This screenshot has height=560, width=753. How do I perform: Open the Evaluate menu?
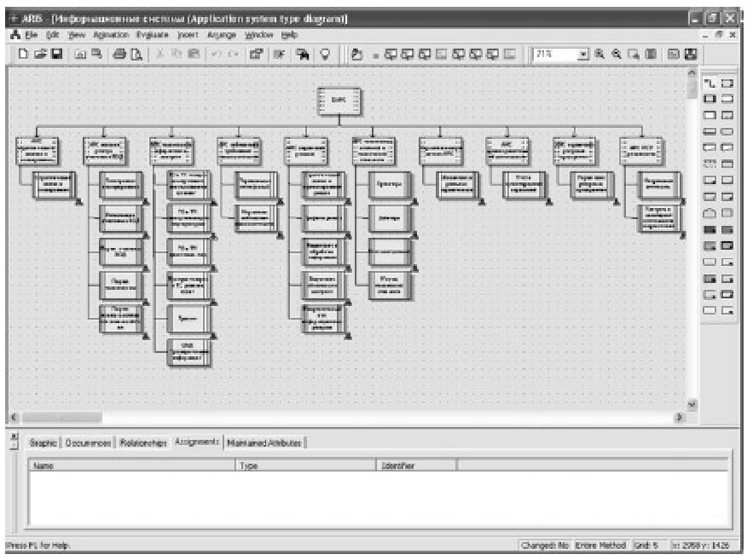153,35
